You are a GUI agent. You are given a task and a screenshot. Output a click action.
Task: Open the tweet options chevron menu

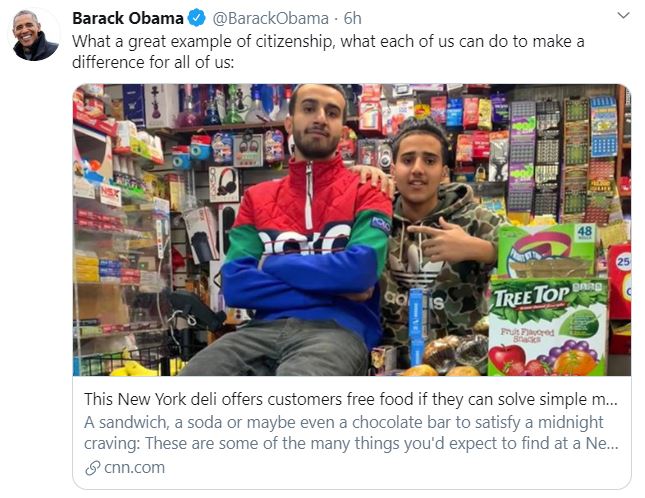tap(624, 16)
